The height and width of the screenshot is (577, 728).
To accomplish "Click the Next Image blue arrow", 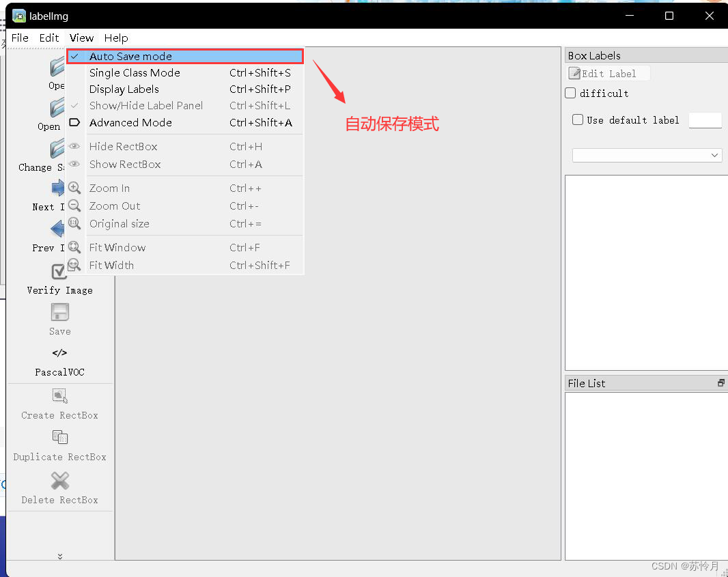I will (58, 188).
